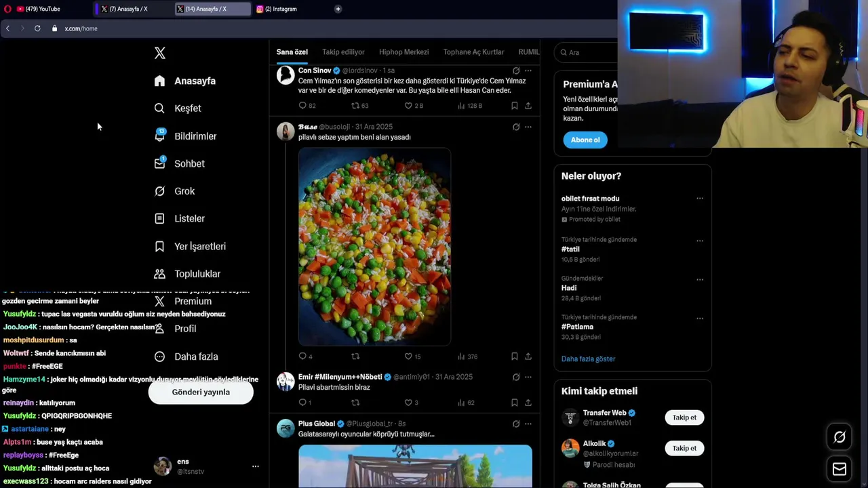View analytics of Buse's pilav post
Viewport: 868px width, 488px height.
coord(462,357)
